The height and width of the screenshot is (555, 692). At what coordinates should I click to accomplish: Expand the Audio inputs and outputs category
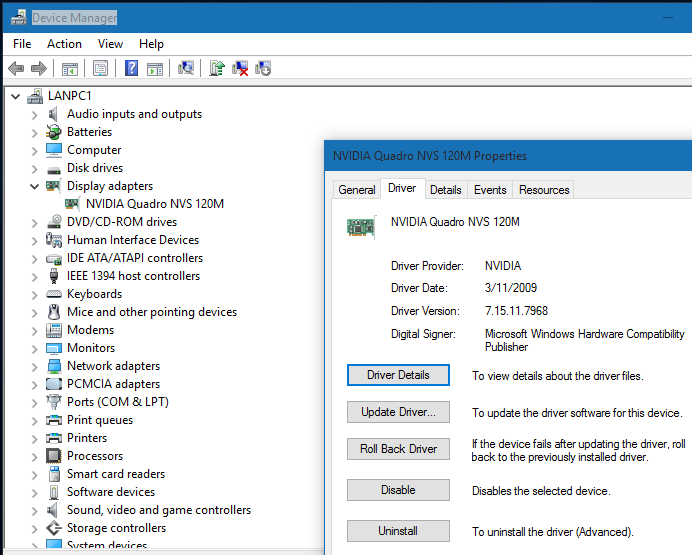[34, 115]
